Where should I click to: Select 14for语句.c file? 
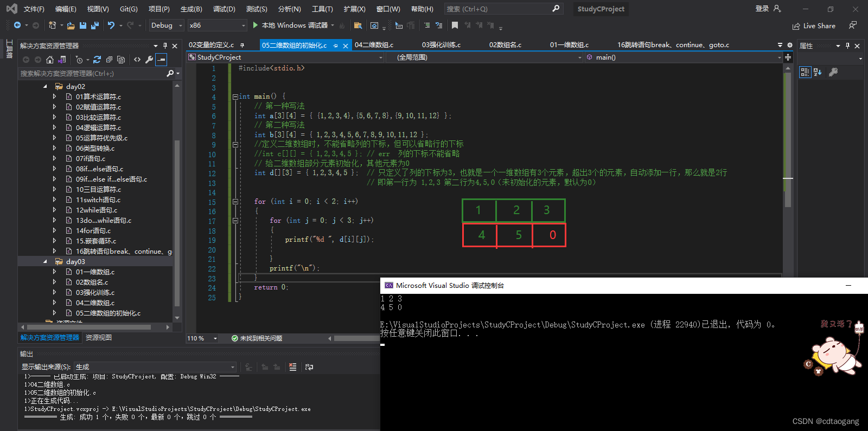(x=93, y=231)
